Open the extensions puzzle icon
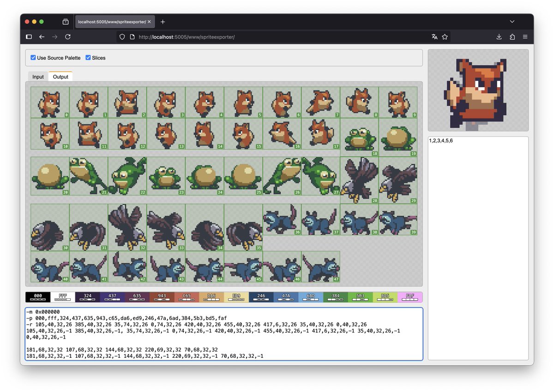 click(512, 37)
